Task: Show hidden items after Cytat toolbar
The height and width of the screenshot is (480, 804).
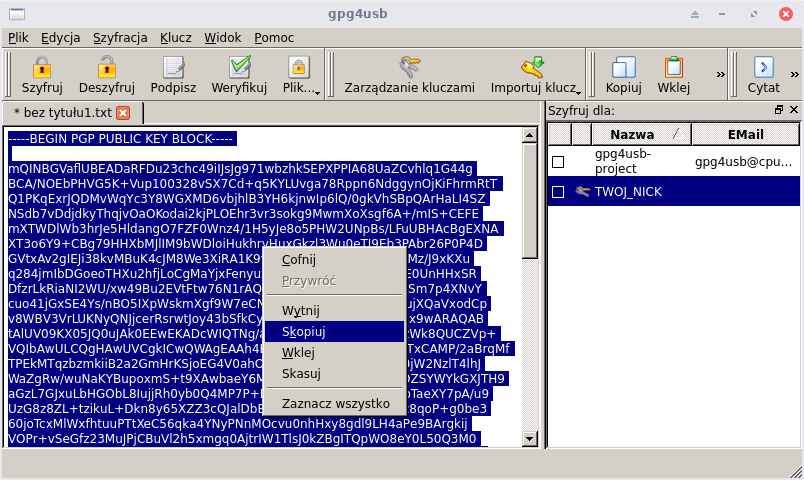Action: (794, 75)
